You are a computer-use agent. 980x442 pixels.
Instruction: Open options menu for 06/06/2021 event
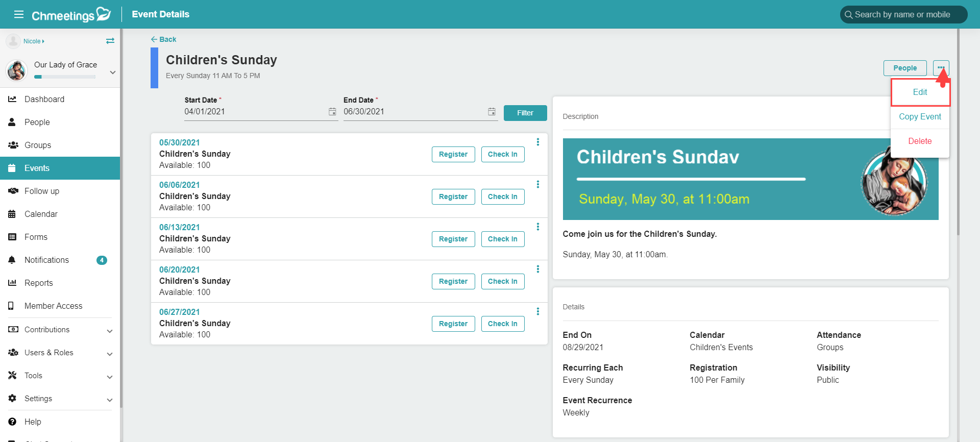point(537,184)
